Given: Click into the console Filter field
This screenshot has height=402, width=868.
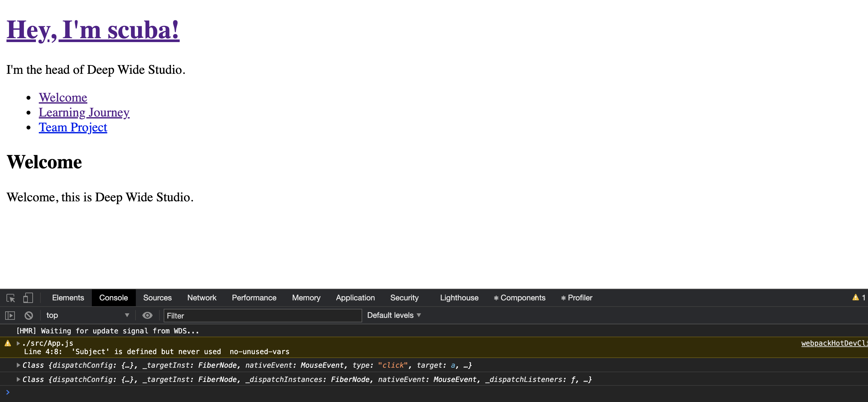Looking at the screenshot, I should click(262, 316).
